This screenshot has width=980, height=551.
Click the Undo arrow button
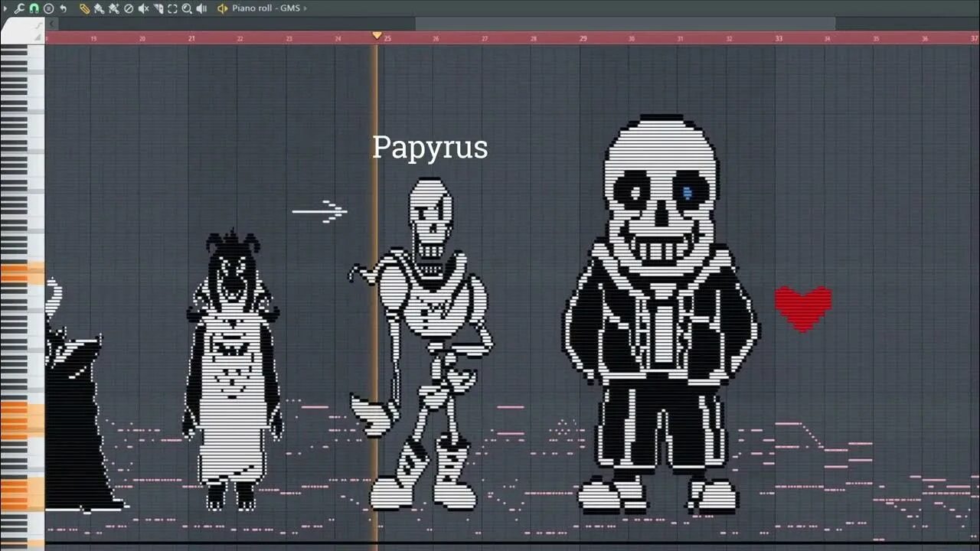64,8
